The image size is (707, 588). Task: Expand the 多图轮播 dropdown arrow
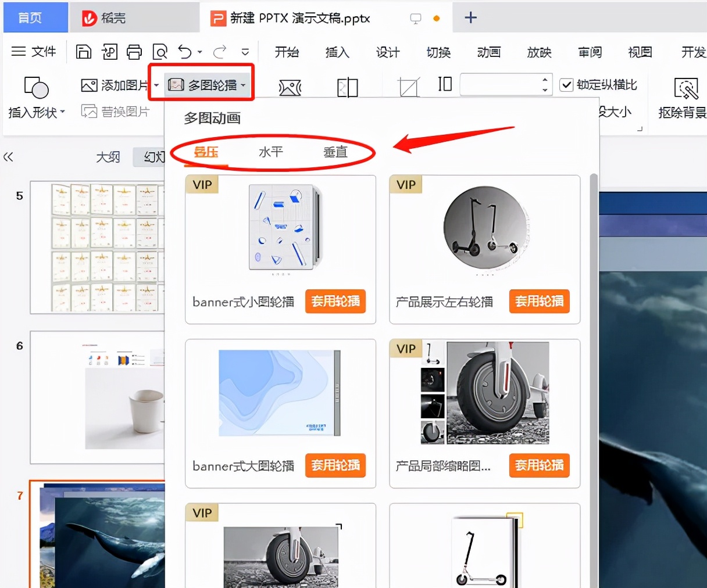pyautogui.click(x=244, y=84)
